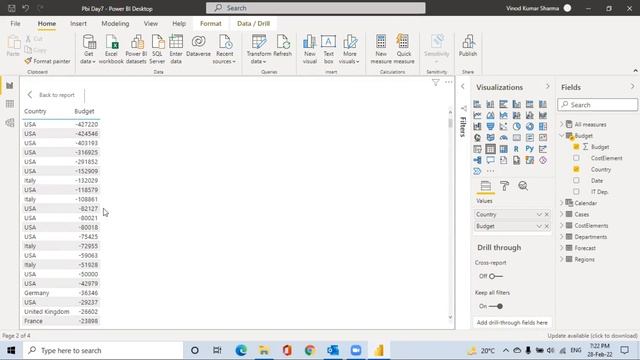Select the R script visual
640x360 pixels.
[x=516, y=149]
